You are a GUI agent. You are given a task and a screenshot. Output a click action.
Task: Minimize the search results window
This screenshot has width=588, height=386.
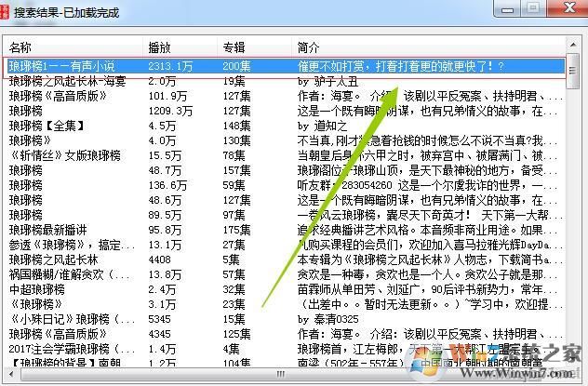click(x=508, y=9)
